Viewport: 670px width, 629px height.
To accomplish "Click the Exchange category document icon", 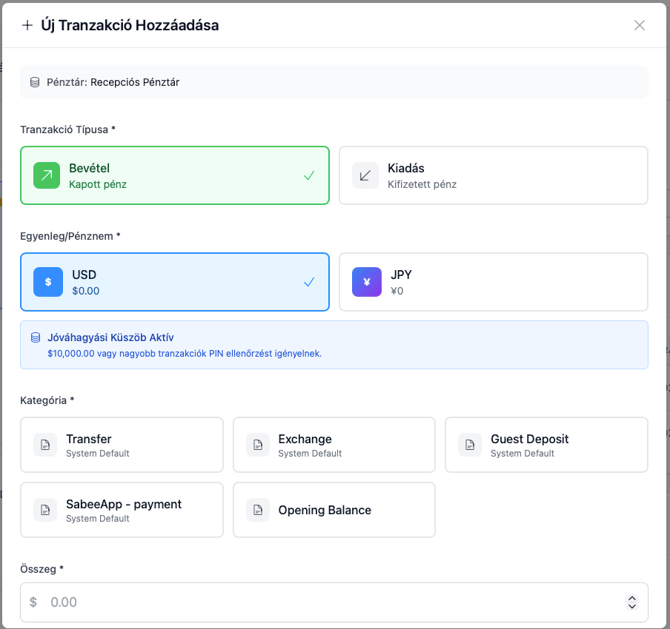I will [x=258, y=445].
